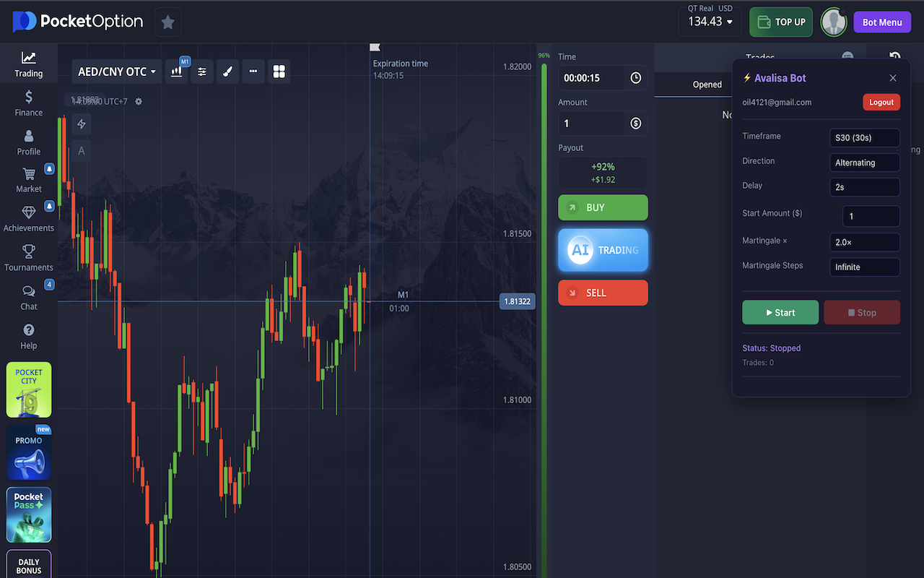Click the user avatar in header
The height and width of the screenshot is (578, 924).
[834, 22]
